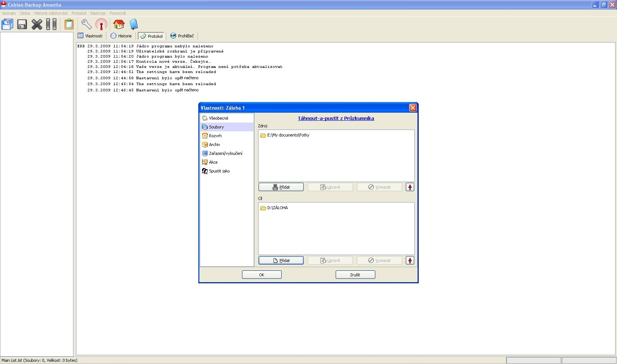Image resolution: width=617 pixels, height=364 pixels.
Task: Click the clipboard toolbar icon
Action: coord(69,25)
